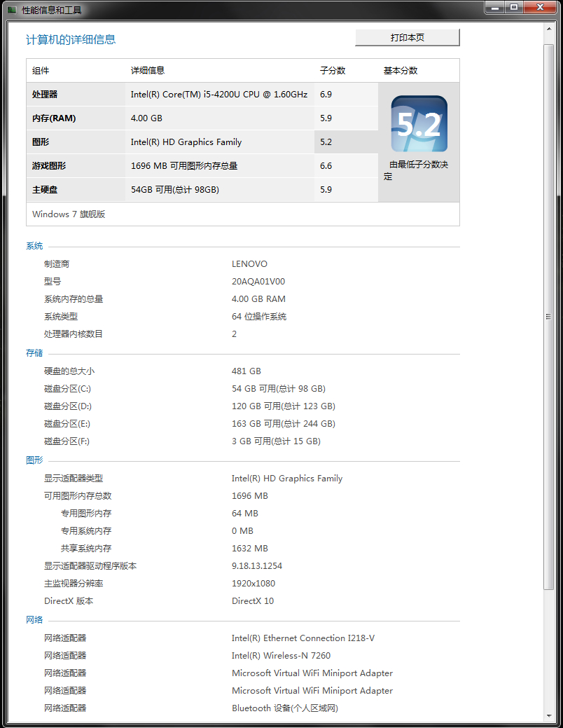This screenshot has height=728, width=563.
Task: Click the 1632 MB shared memory value
Action: tap(250, 549)
